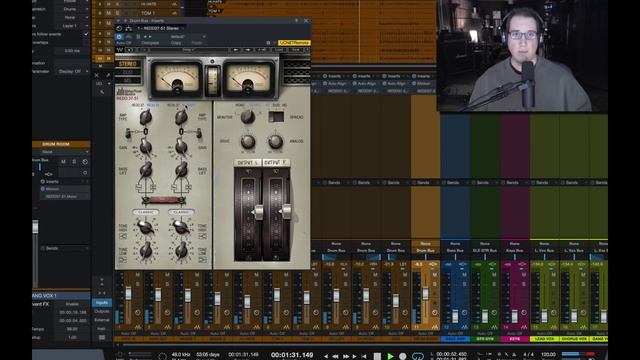
Task: Click the right channel Tone Low knob
Action: pos(181,251)
